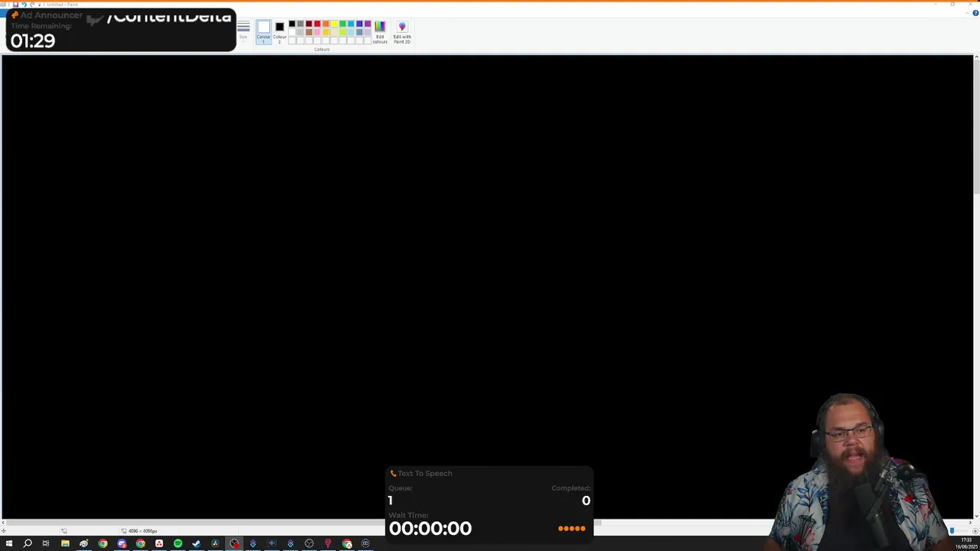Pick turquoise blue from the top palette row
The image size is (980, 551).
351,24
